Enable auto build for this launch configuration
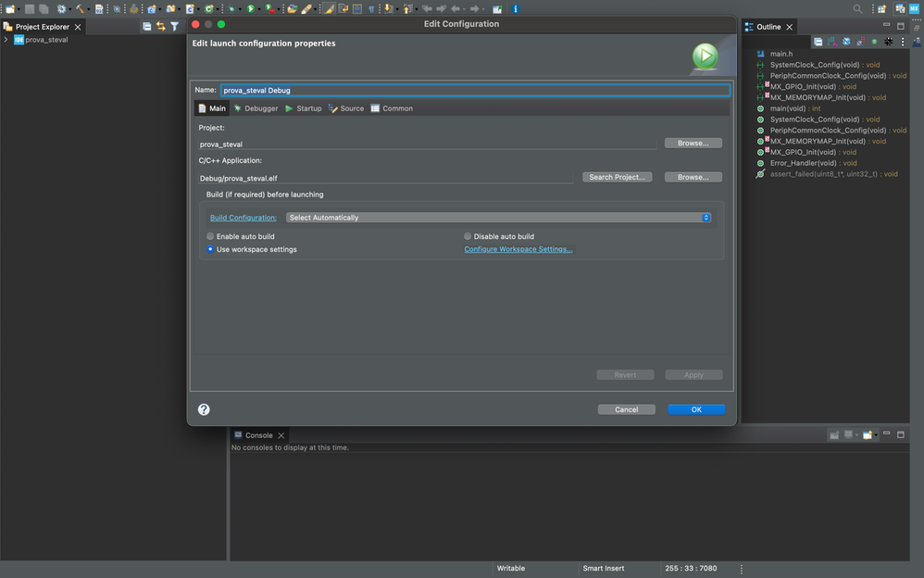Screen dimensions: 924x578 [x=210, y=236]
